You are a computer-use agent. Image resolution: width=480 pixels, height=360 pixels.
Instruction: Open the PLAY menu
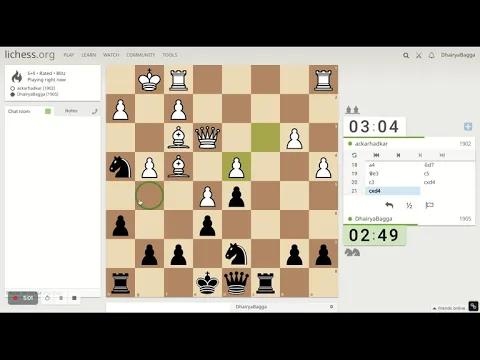(x=69, y=55)
